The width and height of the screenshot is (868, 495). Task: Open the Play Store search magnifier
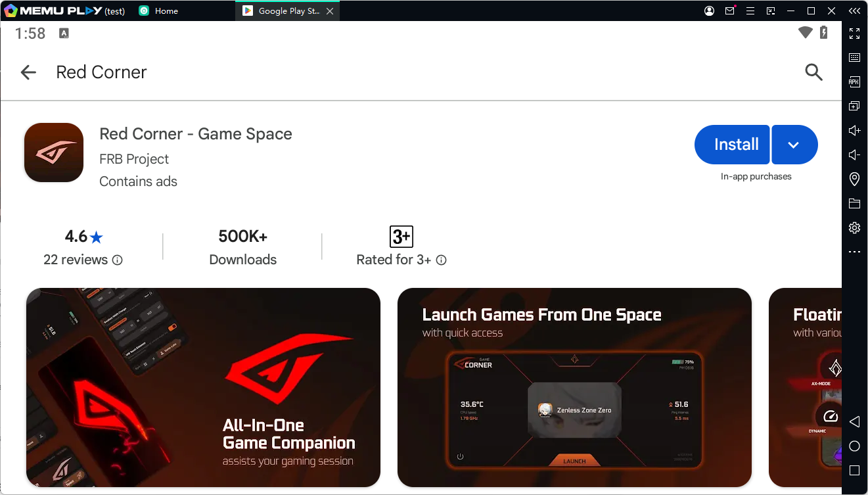[813, 72]
